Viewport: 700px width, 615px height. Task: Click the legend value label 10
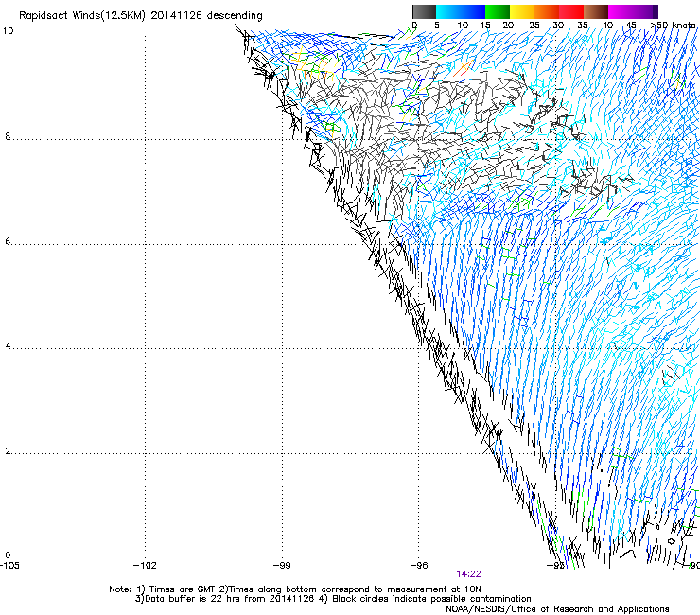point(463,25)
